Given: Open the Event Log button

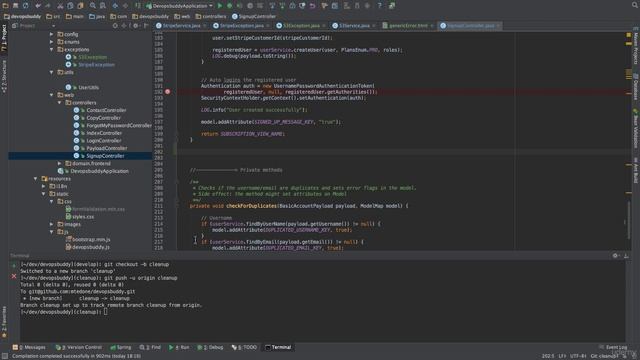Looking at the screenshot, I should click(x=613, y=347).
